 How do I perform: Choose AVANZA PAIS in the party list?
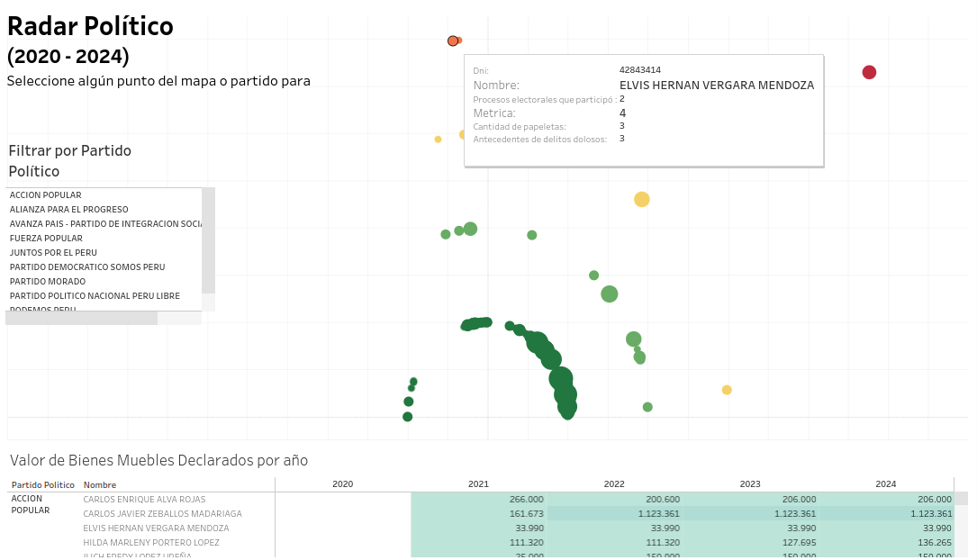pyautogui.click(x=105, y=224)
